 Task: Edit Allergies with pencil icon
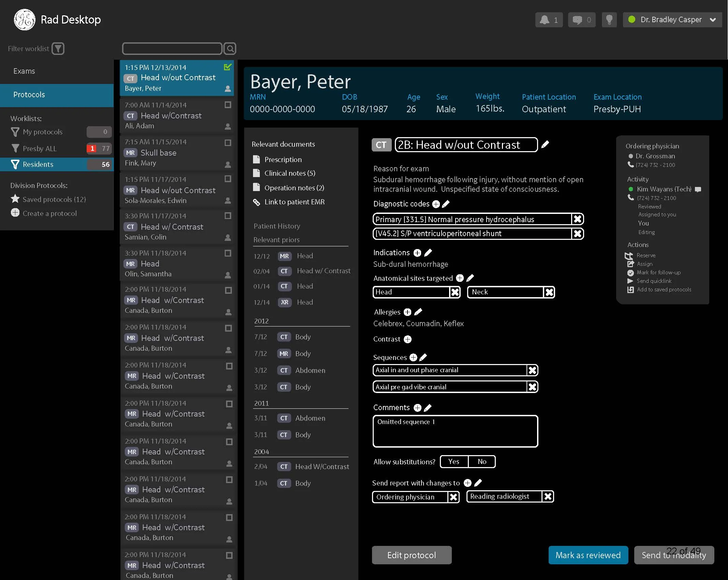418,312
